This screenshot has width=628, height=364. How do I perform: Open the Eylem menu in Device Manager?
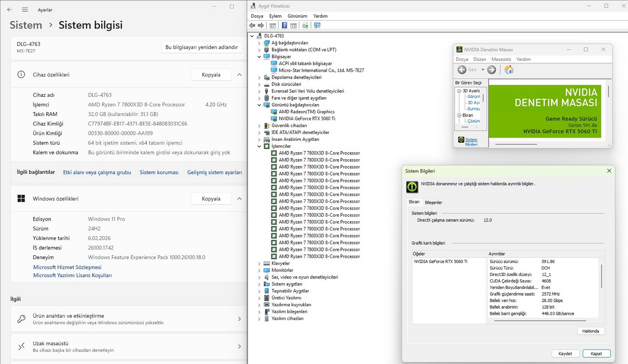(275, 16)
